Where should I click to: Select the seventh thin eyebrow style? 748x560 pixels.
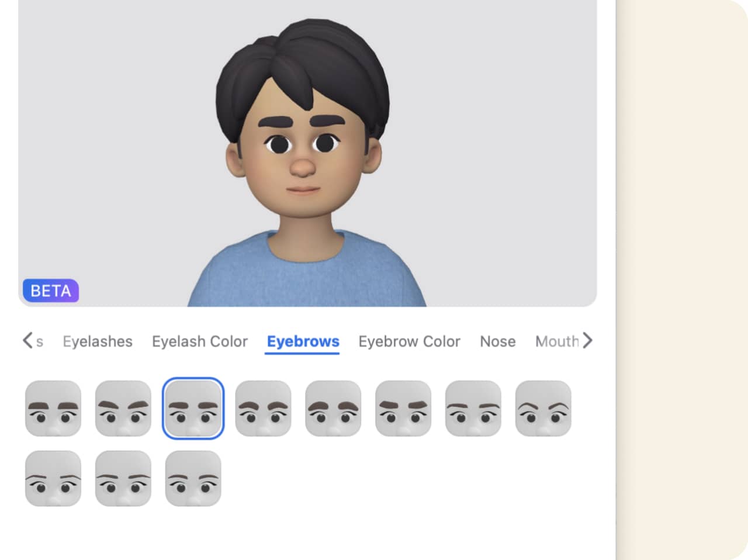(x=473, y=409)
